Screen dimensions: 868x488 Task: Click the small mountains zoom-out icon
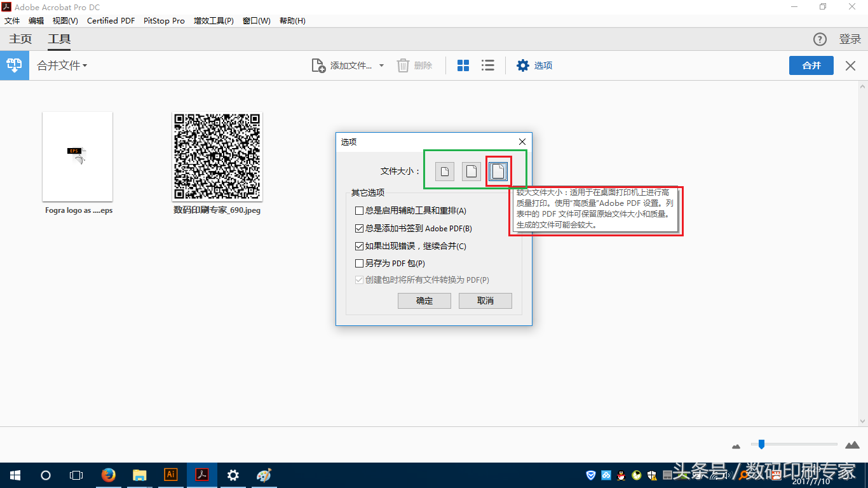click(736, 446)
